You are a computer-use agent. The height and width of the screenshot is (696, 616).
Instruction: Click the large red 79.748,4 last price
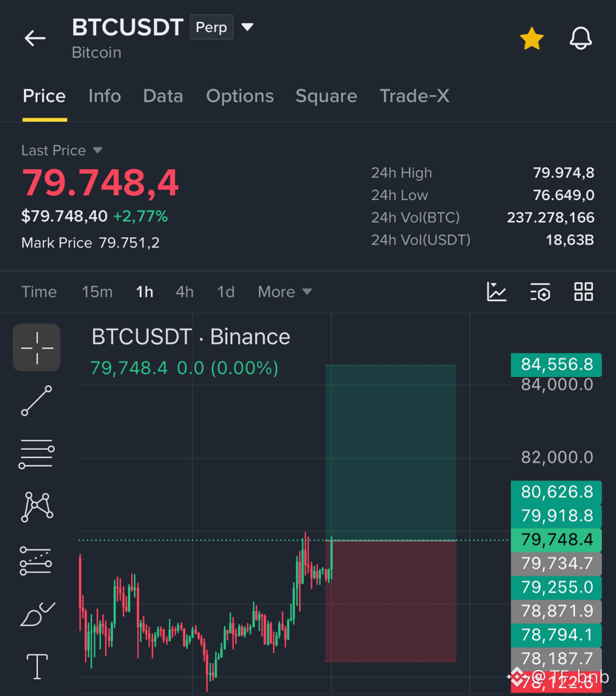click(x=100, y=182)
